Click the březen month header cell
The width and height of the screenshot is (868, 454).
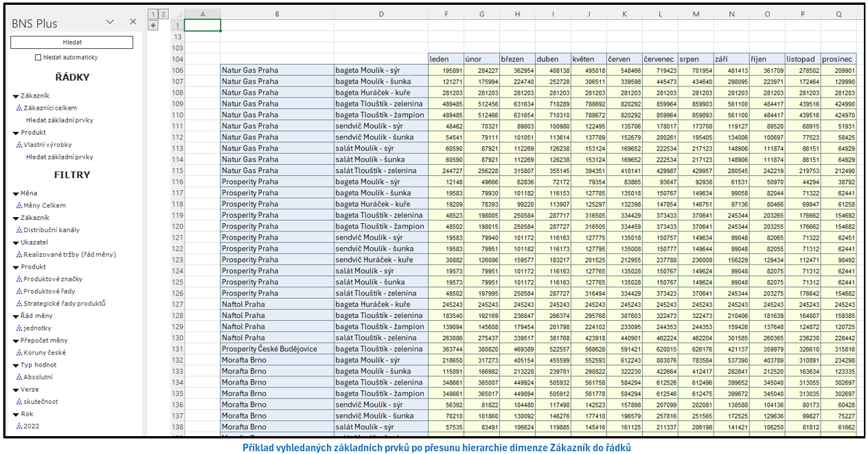coord(517,59)
